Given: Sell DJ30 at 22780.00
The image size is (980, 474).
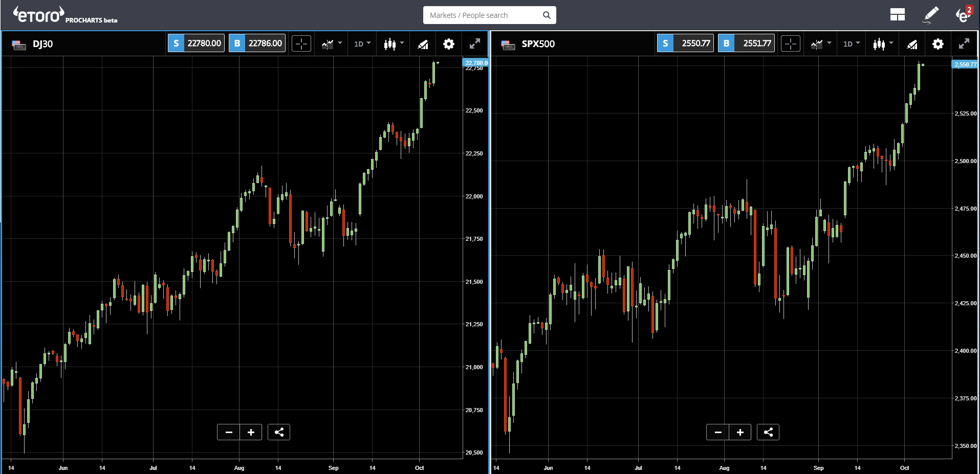Looking at the screenshot, I should click(196, 43).
